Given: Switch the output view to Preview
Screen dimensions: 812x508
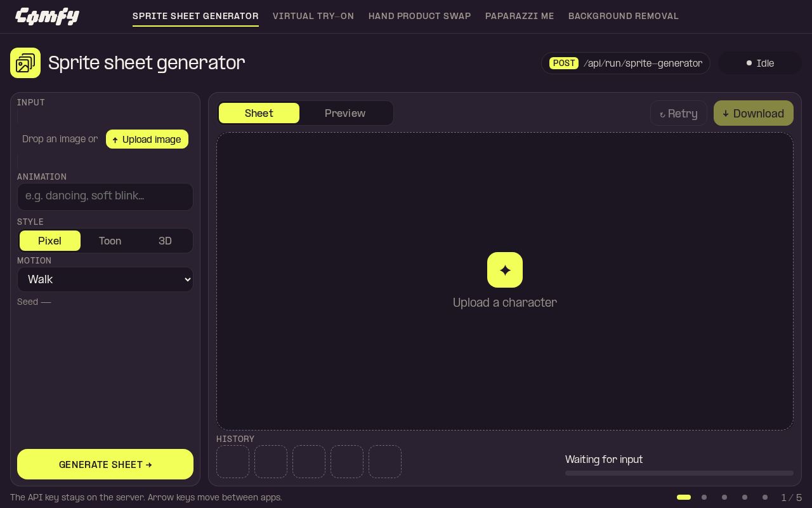Looking at the screenshot, I should tap(345, 113).
